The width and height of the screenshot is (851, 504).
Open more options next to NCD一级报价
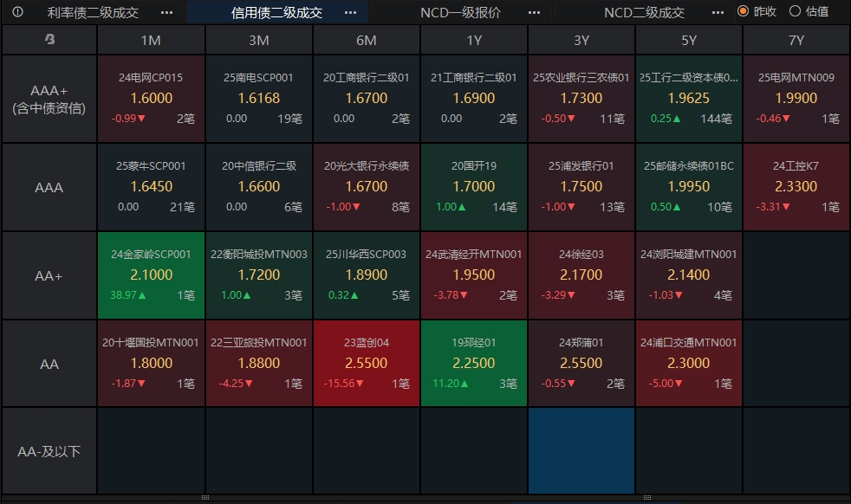pyautogui.click(x=534, y=12)
